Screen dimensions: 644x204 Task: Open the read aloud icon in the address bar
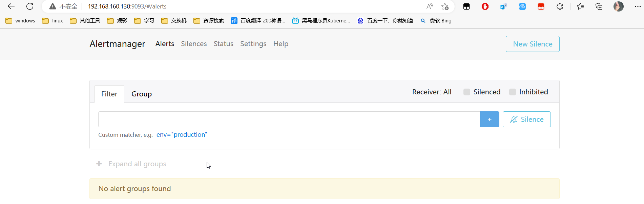tap(430, 6)
